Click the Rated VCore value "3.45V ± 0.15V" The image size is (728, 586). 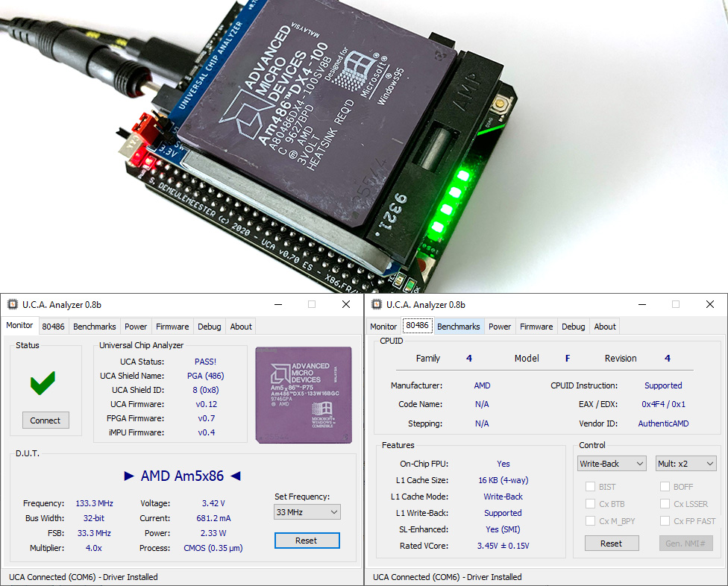(503, 546)
